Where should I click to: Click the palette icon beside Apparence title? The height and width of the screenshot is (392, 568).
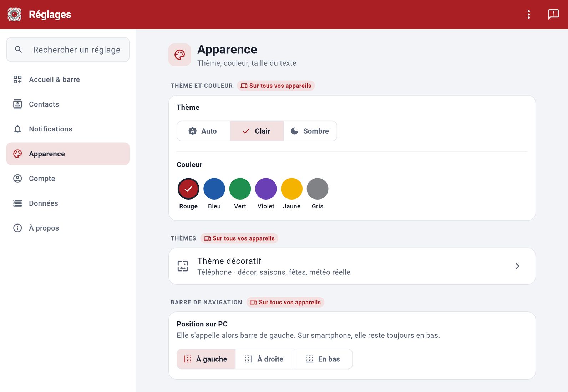click(x=180, y=55)
